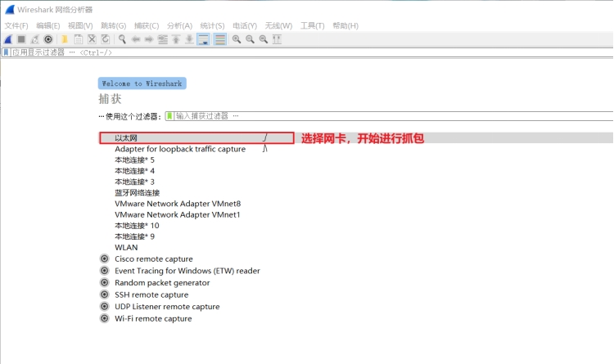
Task: Zoom in the main window text
Action: (237, 39)
